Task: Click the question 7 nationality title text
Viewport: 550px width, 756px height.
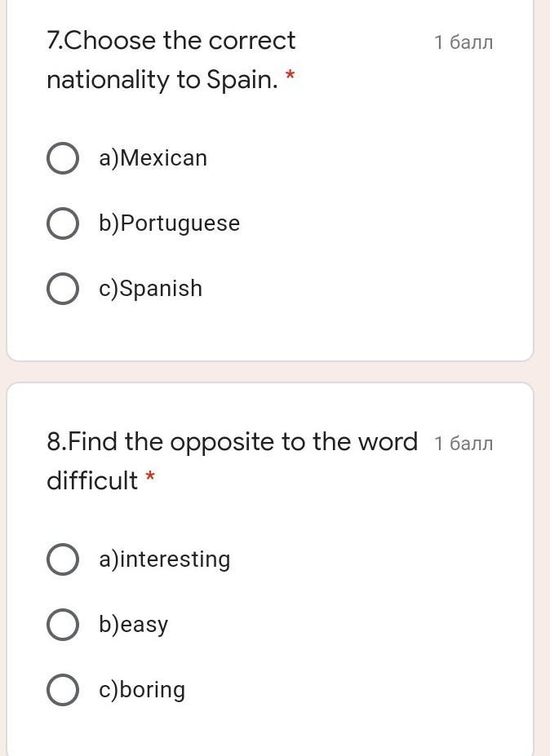Action: 171,60
